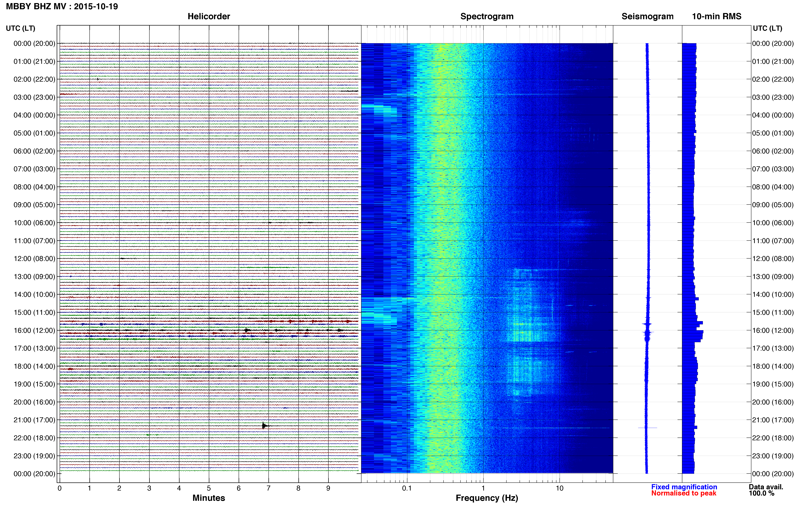Click the 'Seismogram' panel heading
Image resolution: width=812 pixels, height=508 pixels.
[648, 16]
